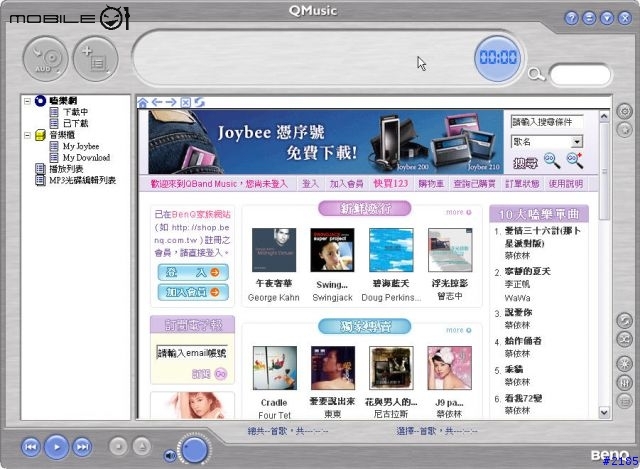Click more link beside 獨家聽音

pyautogui.click(x=458, y=330)
